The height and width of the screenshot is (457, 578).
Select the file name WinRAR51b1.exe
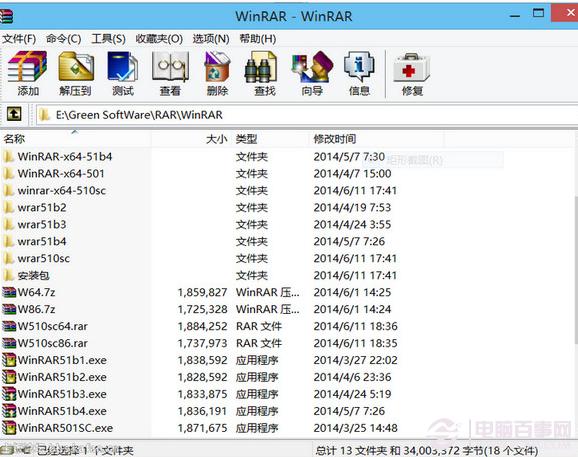[x=62, y=360]
